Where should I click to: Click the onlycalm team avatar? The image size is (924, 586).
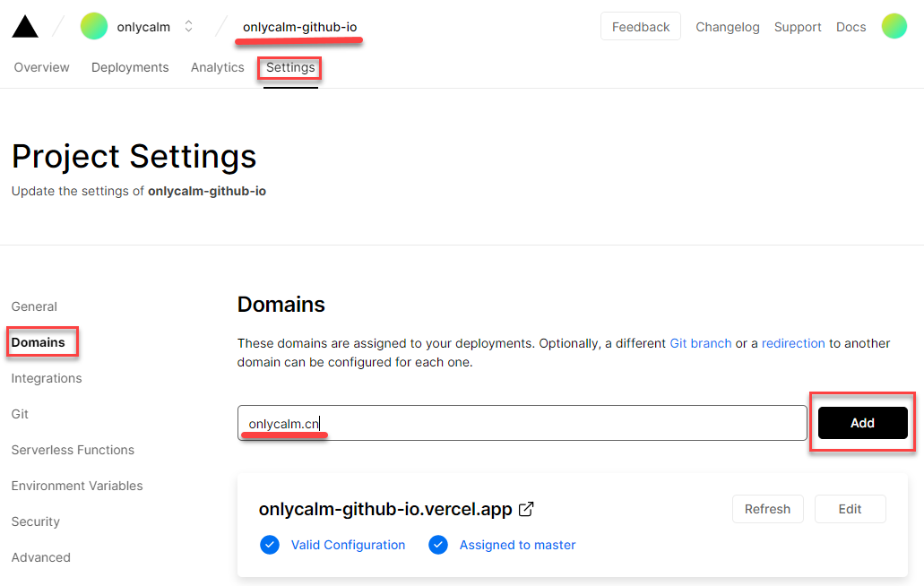[94, 27]
